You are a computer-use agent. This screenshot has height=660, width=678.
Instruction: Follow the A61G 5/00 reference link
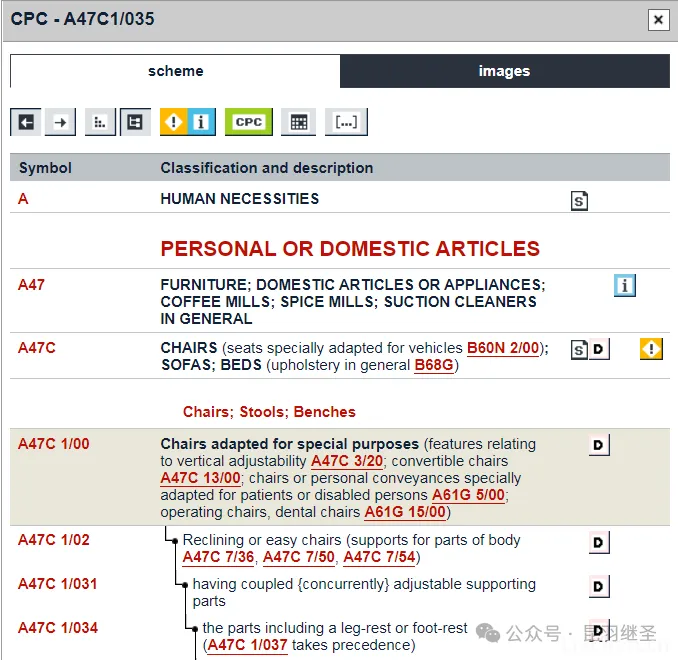pyautogui.click(x=468, y=495)
